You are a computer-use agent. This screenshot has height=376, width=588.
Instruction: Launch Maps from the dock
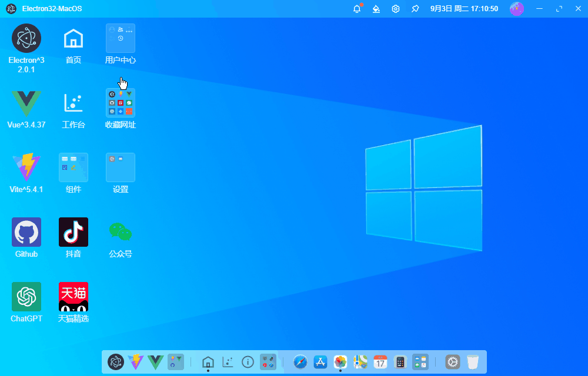360,362
